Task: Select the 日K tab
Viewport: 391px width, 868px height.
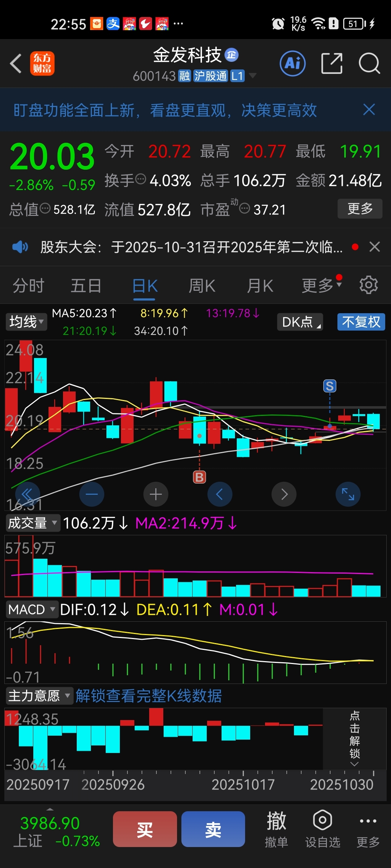Action: tap(145, 286)
